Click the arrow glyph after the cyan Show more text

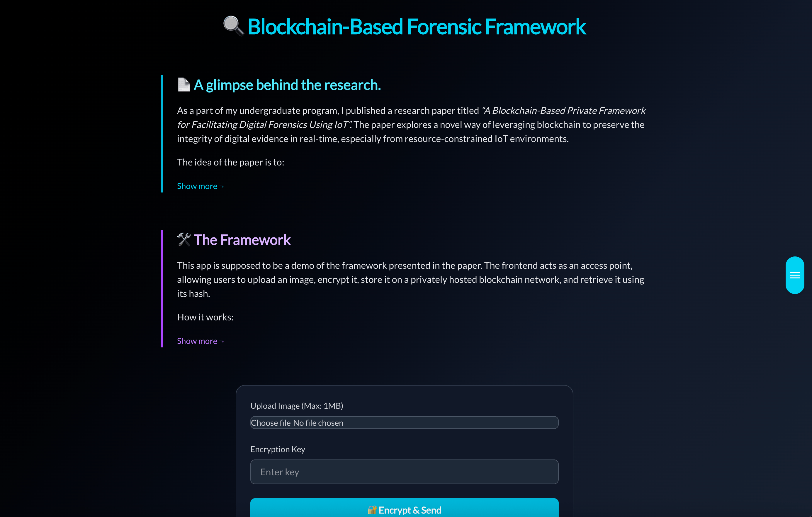(x=222, y=186)
